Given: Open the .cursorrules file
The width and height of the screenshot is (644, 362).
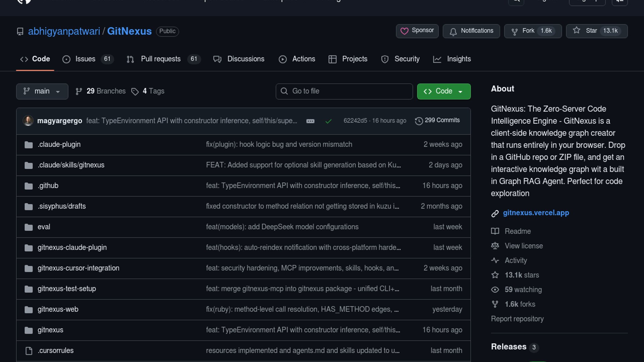Looking at the screenshot, I should 55,351.
